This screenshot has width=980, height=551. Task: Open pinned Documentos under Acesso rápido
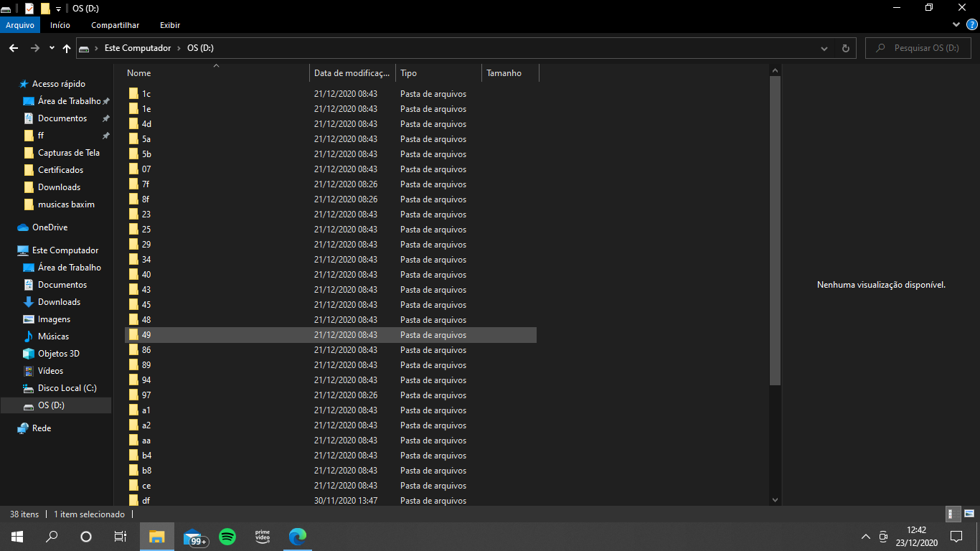coord(62,118)
